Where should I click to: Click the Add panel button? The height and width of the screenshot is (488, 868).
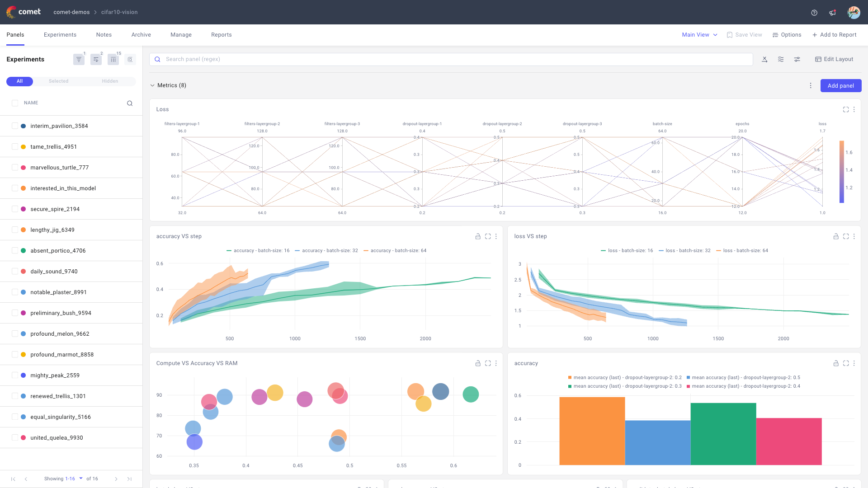pyautogui.click(x=840, y=85)
